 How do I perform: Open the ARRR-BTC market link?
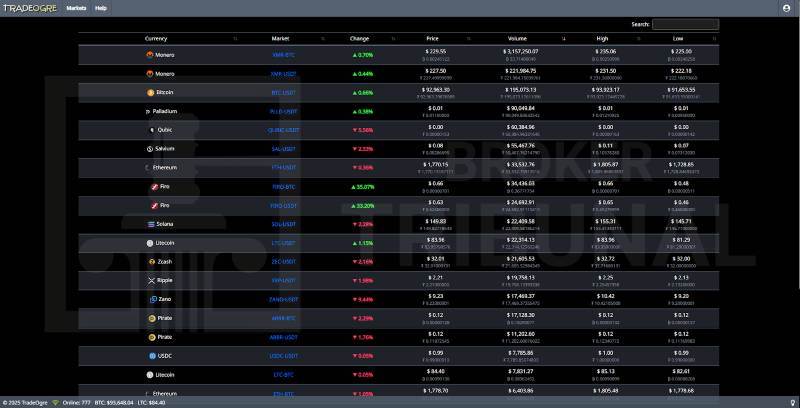click(284, 318)
